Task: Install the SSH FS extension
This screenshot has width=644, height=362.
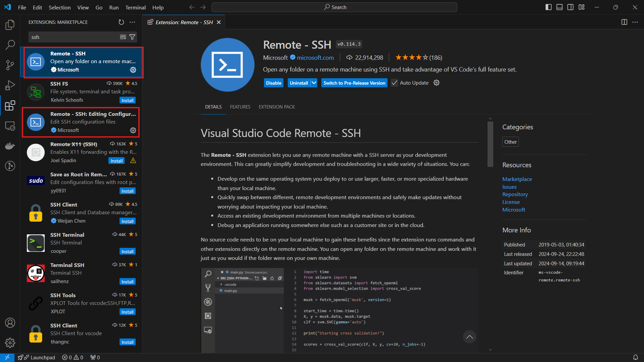Action: (128, 100)
